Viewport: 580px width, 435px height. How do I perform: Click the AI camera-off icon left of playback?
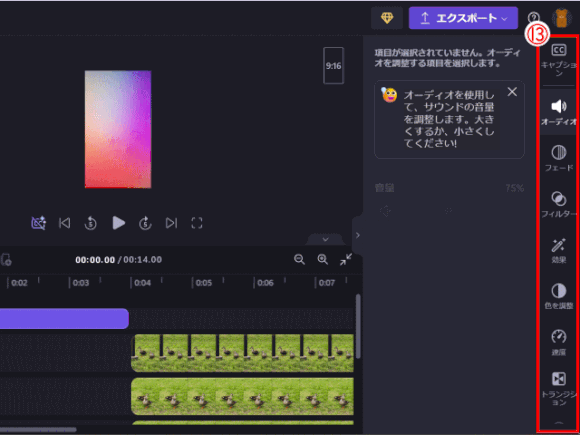point(38,223)
